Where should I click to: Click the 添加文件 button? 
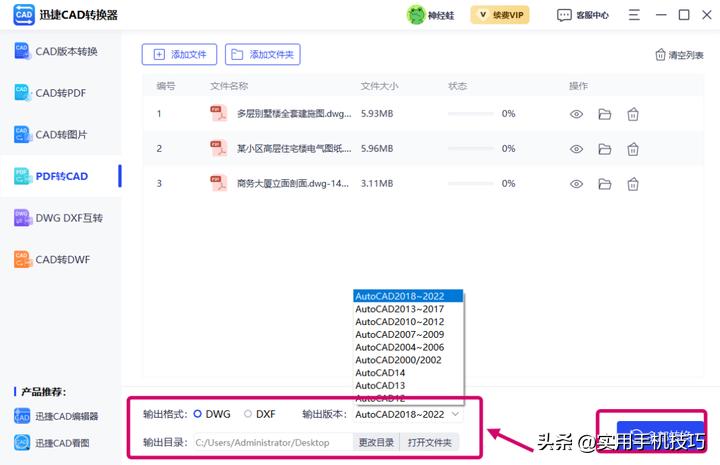(x=179, y=55)
